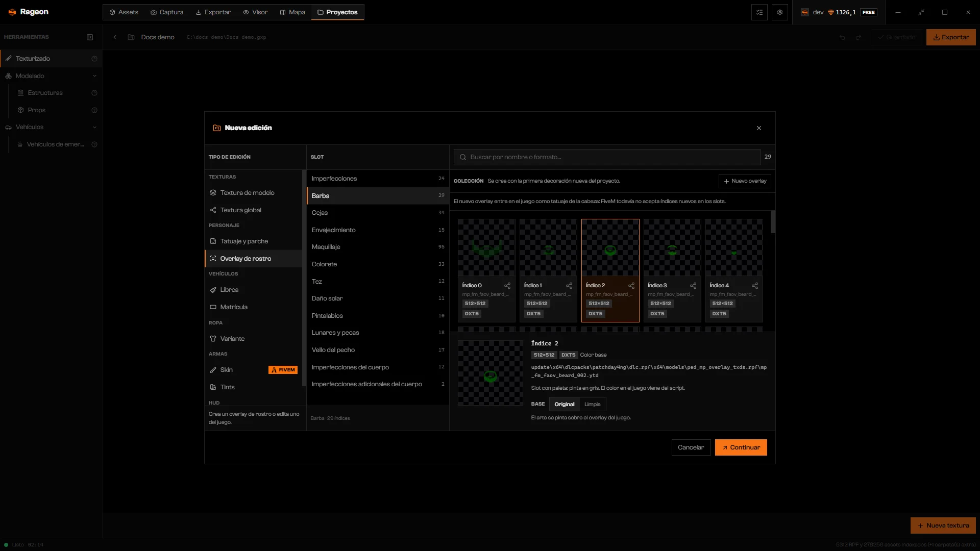980x551 pixels.
Task: Click the back arrow next to Docs demo
Action: 115,37
